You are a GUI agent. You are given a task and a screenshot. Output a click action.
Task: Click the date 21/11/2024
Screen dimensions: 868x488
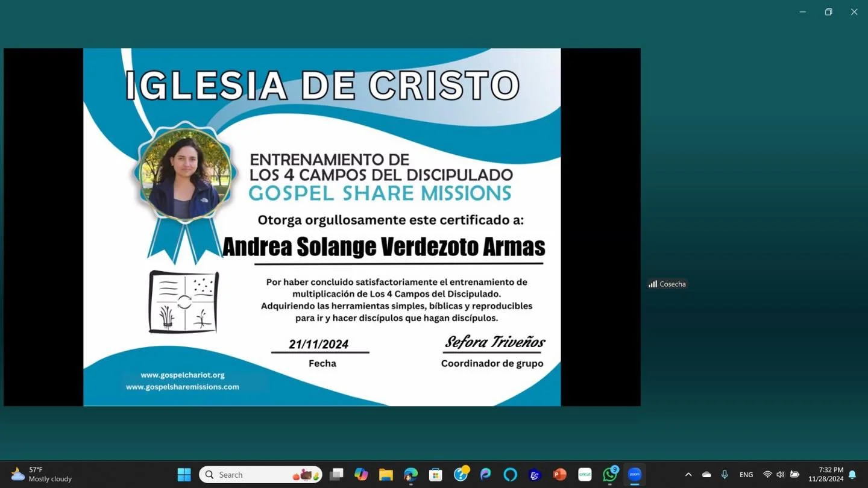[319, 344]
